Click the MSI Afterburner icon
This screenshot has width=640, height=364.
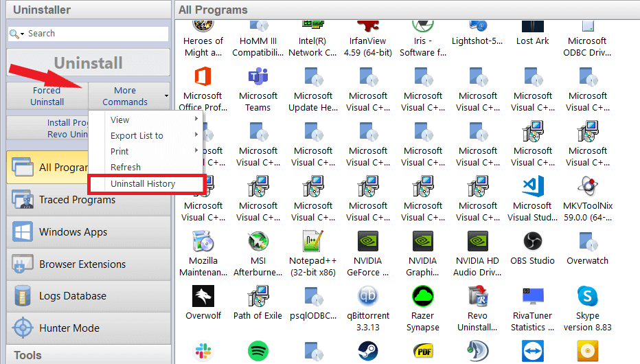click(258, 242)
